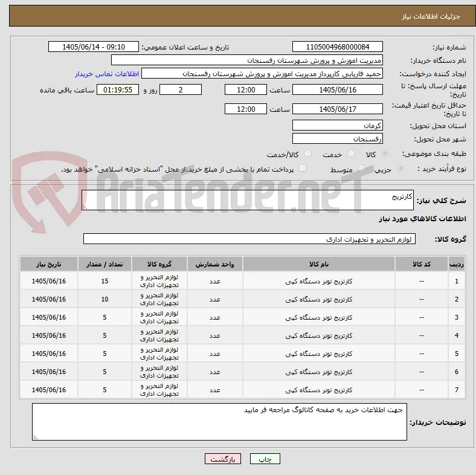Click the ایجاد کننده درخواست field
The height and width of the screenshot is (475, 476).
(262, 74)
